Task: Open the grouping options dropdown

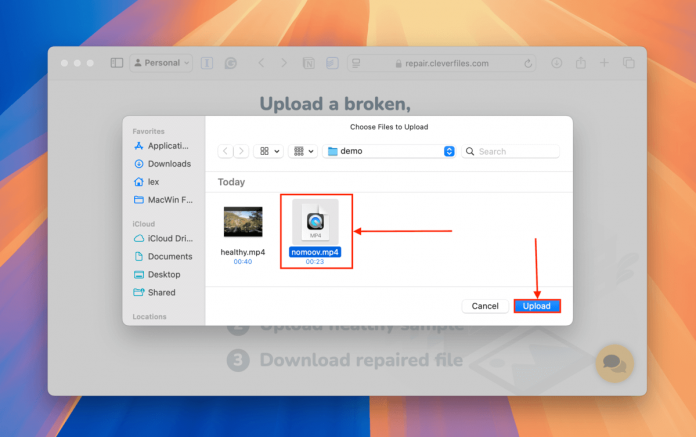Action: 302,151
